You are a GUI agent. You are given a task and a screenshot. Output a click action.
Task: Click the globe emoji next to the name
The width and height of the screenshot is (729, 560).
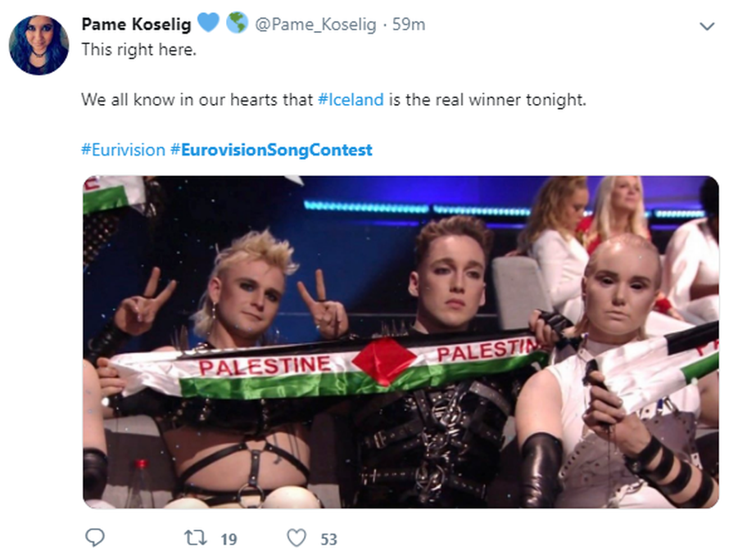(237, 24)
